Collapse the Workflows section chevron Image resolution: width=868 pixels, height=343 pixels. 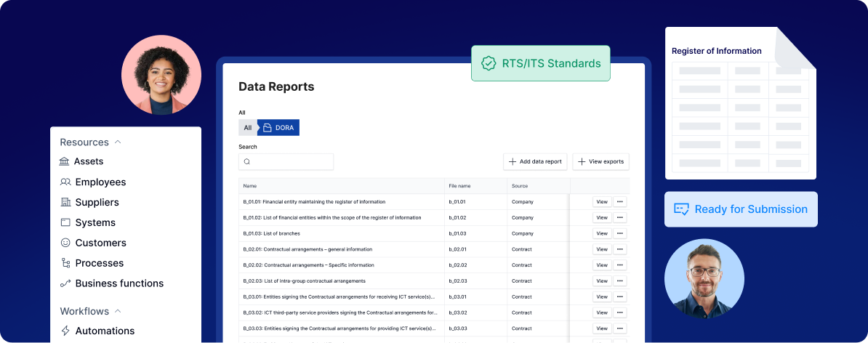(x=118, y=311)
